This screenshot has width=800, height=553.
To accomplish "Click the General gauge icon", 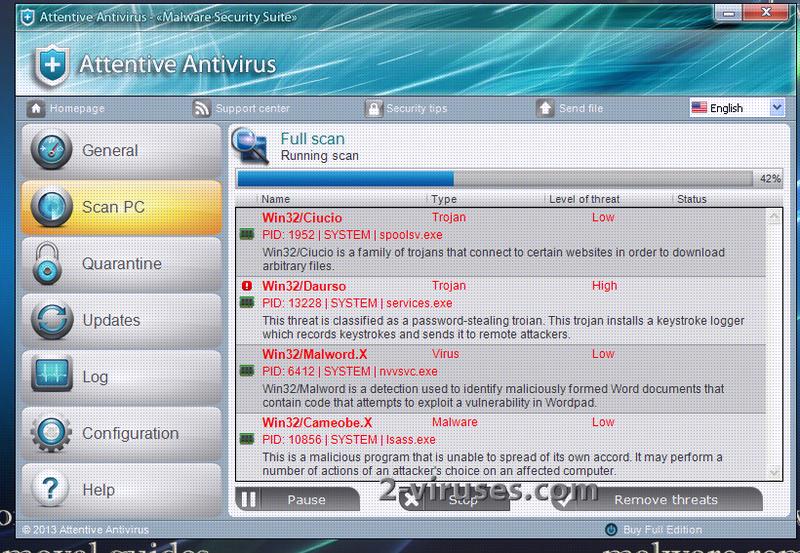I will 51,150.
